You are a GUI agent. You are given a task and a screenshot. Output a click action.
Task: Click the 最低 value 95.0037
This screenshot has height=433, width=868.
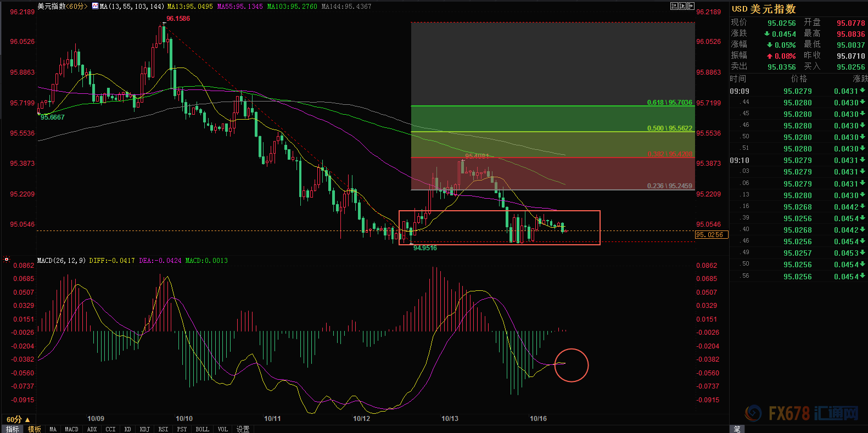850,45
